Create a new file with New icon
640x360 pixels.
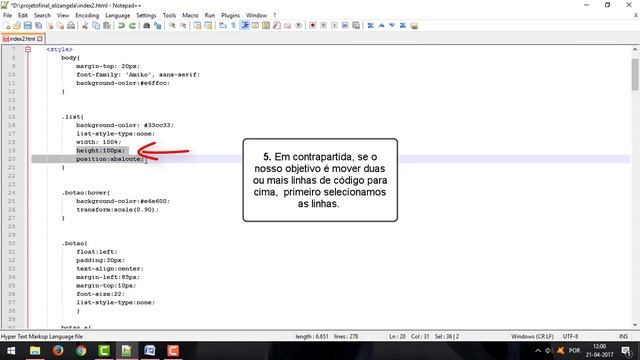click(8, 25)
